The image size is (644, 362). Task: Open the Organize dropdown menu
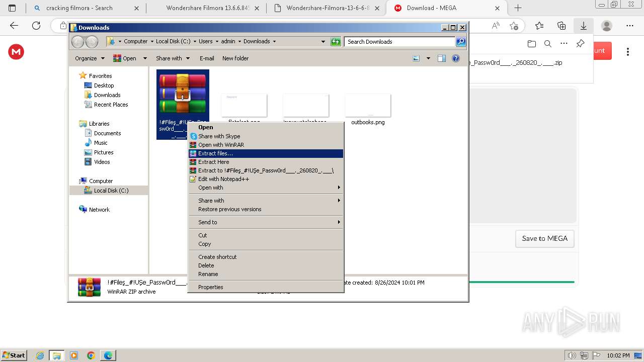pos(90,58)
